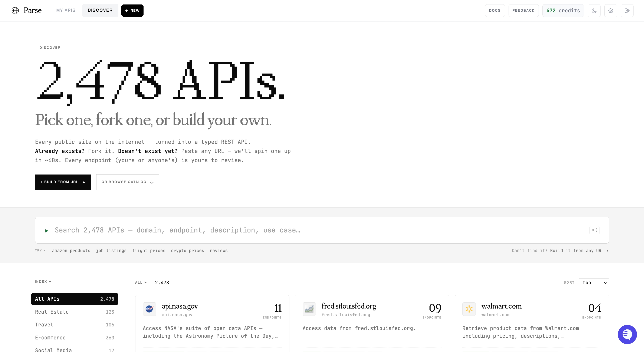Try the flight prices suggestion
The height and width of the screenshot is (352, 644).
pos(149,251)
